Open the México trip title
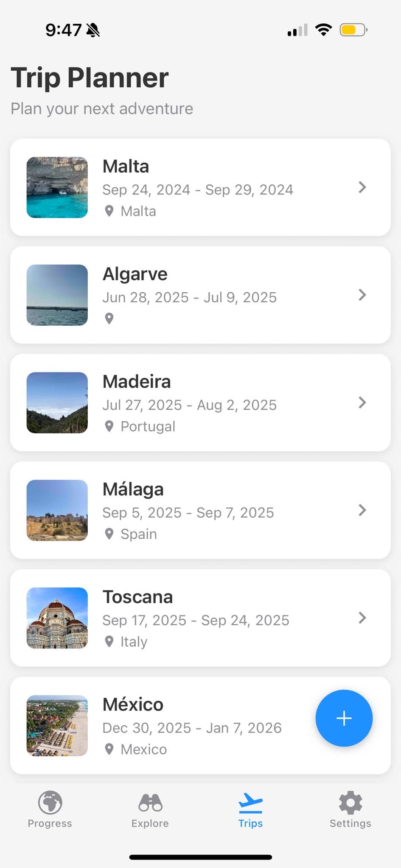The image size is (401, 868). pyautogui.click(x=133, y=704)
